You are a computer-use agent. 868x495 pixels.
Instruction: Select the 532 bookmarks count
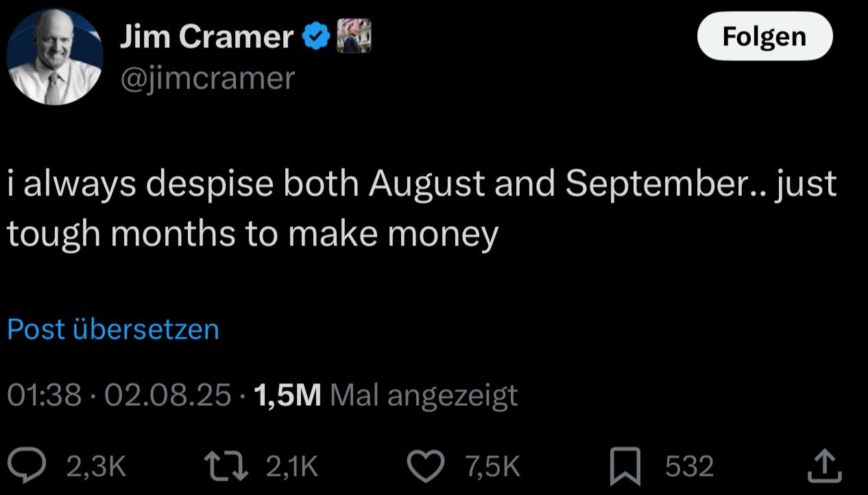click(690, 468)
